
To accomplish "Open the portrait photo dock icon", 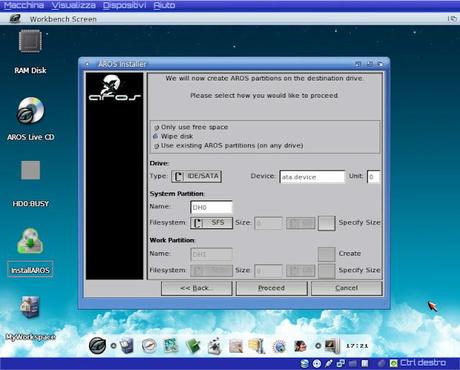I will point(300,346).
